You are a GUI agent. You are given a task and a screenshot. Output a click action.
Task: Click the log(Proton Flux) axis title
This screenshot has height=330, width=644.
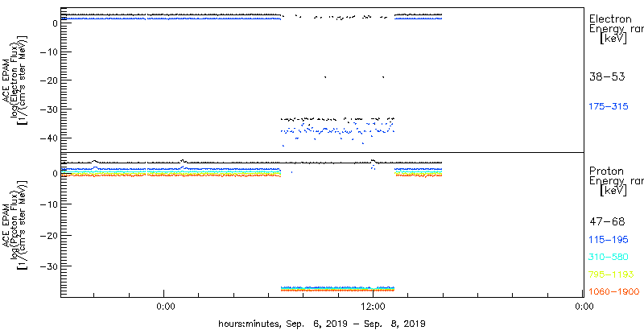pos(14,225)
